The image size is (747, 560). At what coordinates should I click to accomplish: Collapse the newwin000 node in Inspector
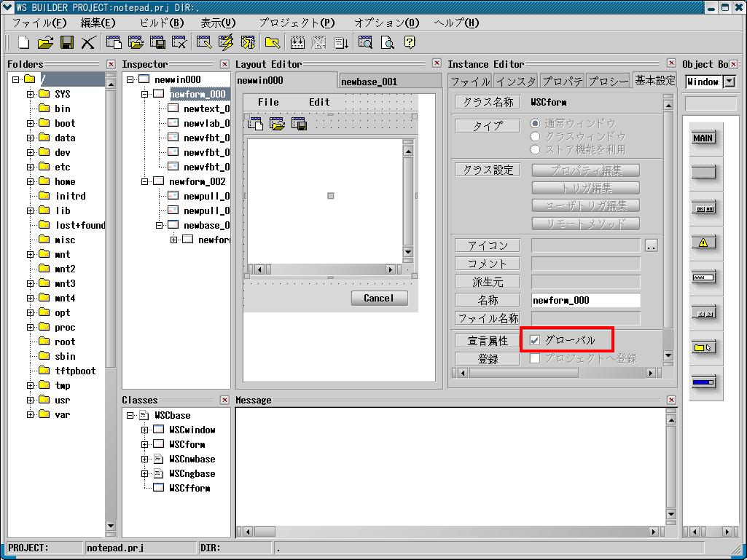(x=130, y=79)
